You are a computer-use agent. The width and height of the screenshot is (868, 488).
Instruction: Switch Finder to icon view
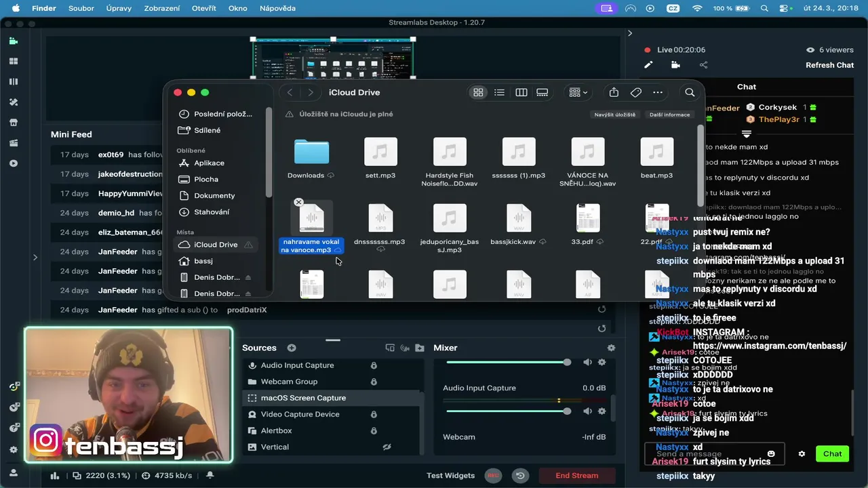coord(478,92)
